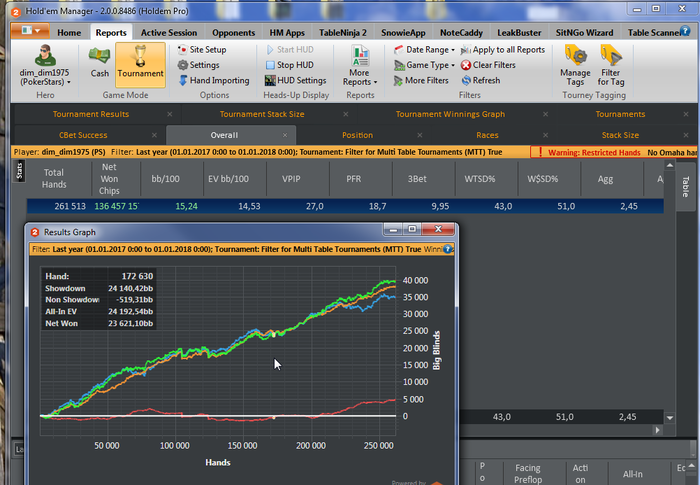Viewport: 700px width, 485px height.
Task: Open the Position report tab
Action: (357, 135)
